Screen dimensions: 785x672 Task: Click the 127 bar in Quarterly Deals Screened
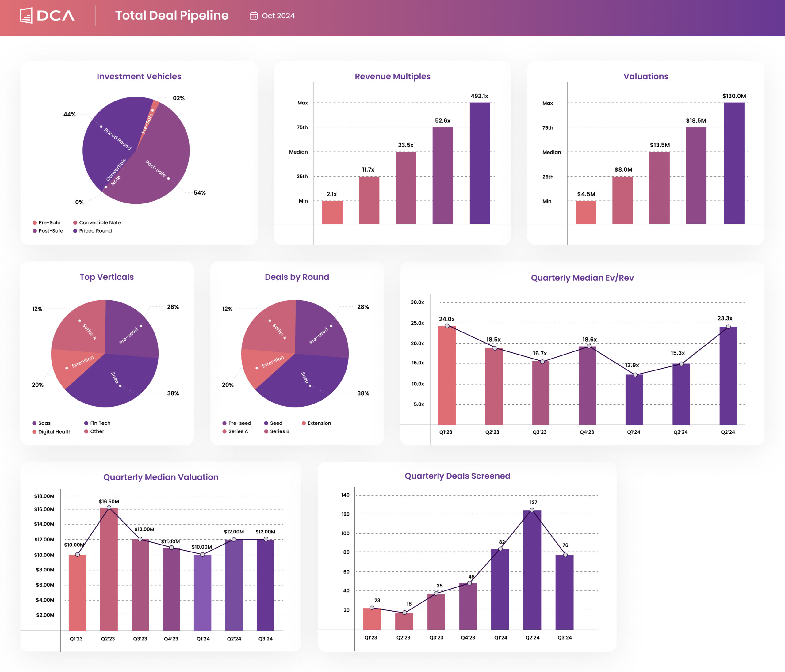click(x=532, y=570)
